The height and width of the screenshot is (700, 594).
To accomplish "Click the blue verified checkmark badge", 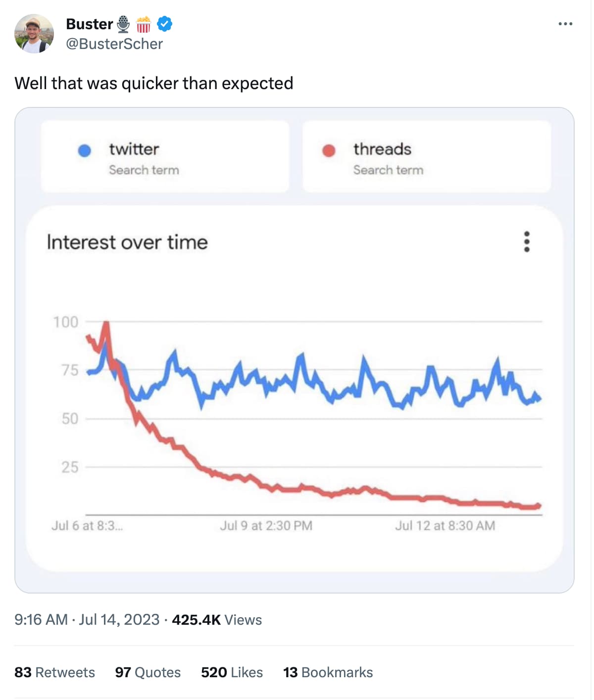I will [165, 24].
